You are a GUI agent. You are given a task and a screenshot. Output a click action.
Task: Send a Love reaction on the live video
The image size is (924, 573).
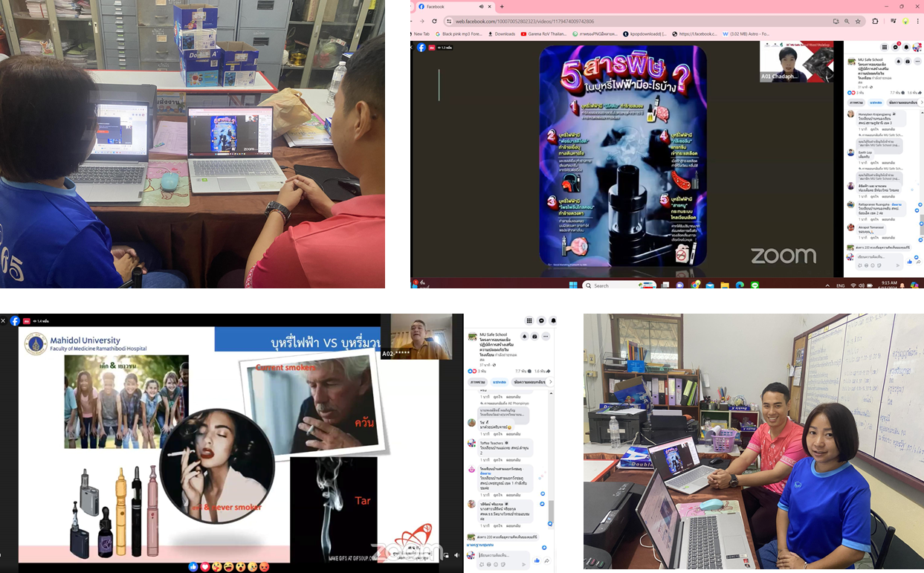point(205,567)
